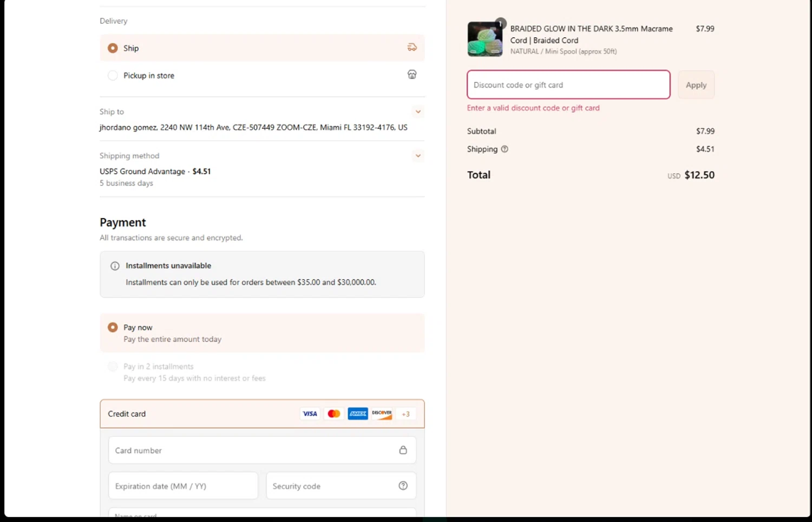The width and height of the screenshot is (812, 522).
Task: Open the glow in the dark cord thumbnail
Action: [x=485, y=39]
